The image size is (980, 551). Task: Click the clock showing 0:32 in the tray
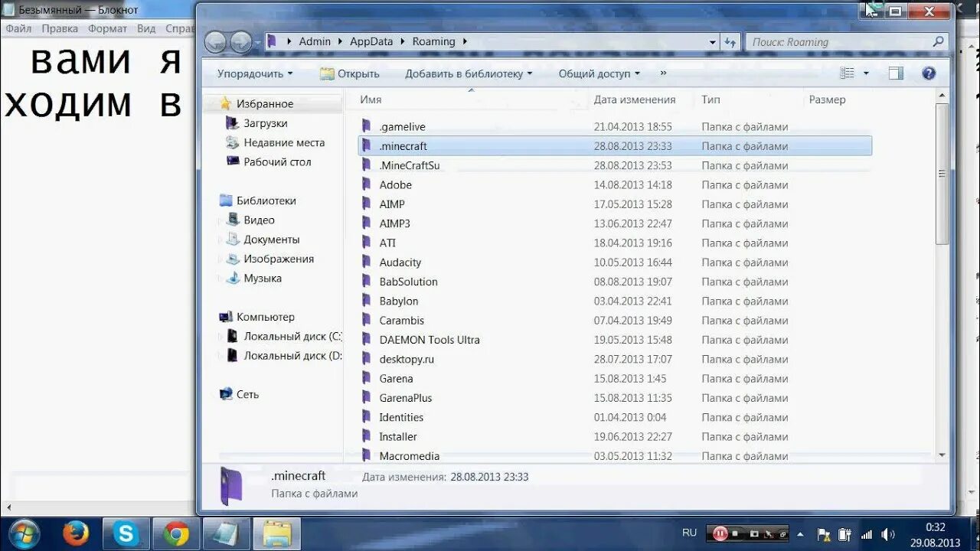pyautogui.click(x=936, y=527)
